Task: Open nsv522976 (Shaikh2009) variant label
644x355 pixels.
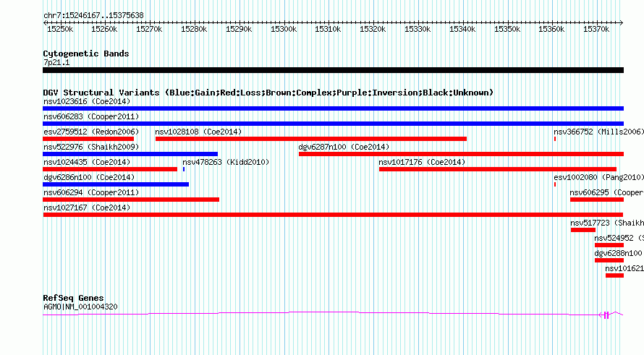Action: click(x=91, y=147)
